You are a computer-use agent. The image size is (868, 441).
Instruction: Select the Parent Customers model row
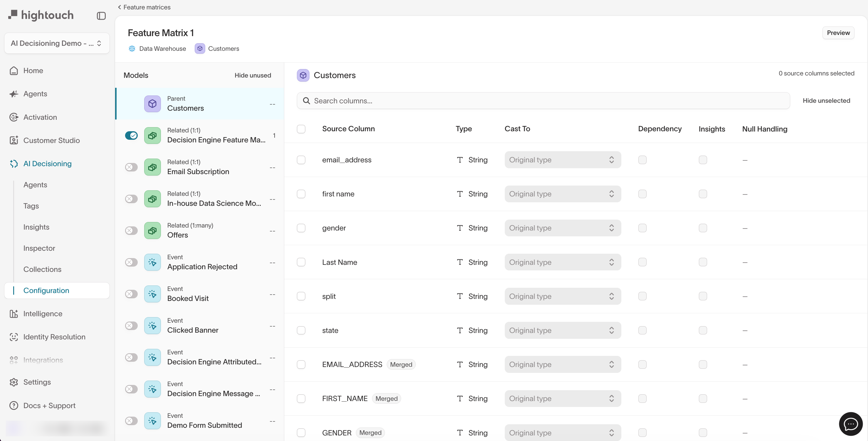click(x=200, y=103)
